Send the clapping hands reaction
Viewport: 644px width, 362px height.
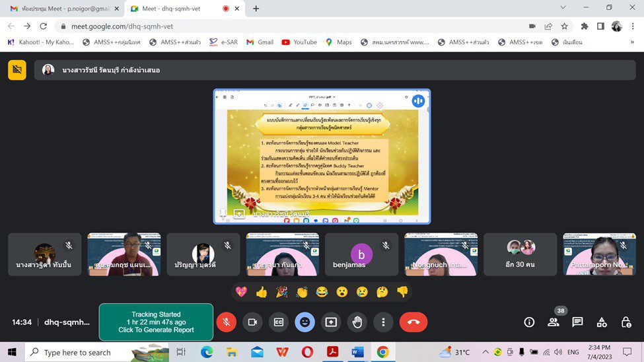302,292
